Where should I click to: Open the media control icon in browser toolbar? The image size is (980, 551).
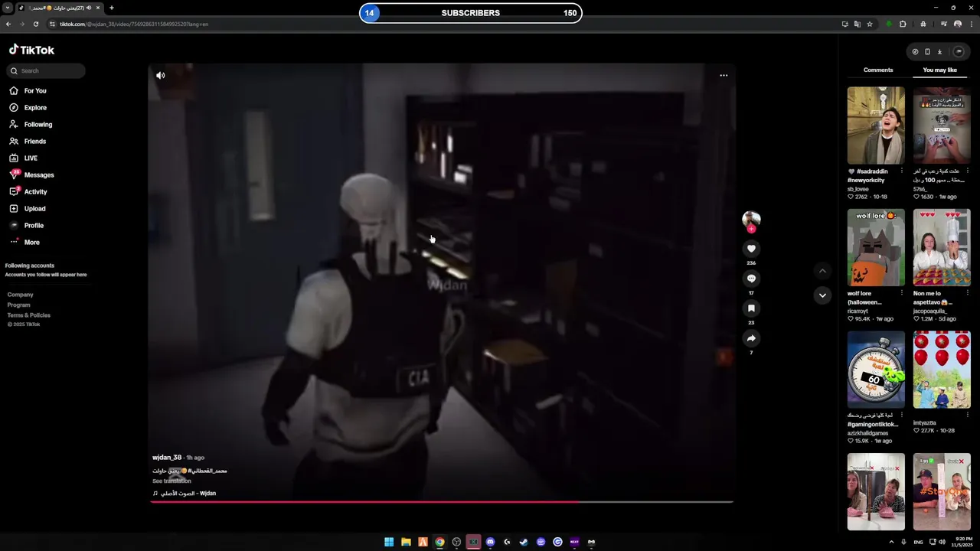click(944, 24)
